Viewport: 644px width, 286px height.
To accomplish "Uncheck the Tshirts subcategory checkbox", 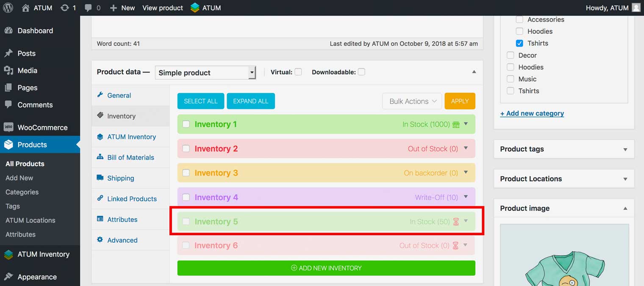I will 519,43.
